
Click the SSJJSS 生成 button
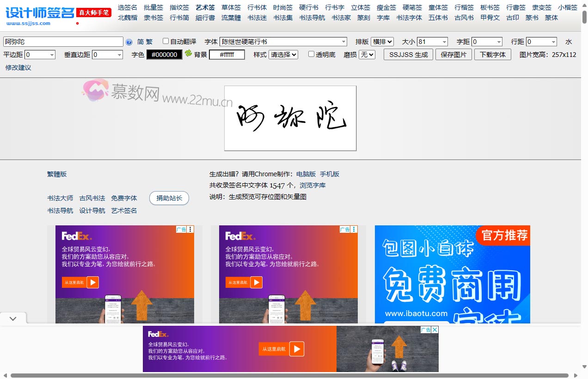[x=408, y=54]
